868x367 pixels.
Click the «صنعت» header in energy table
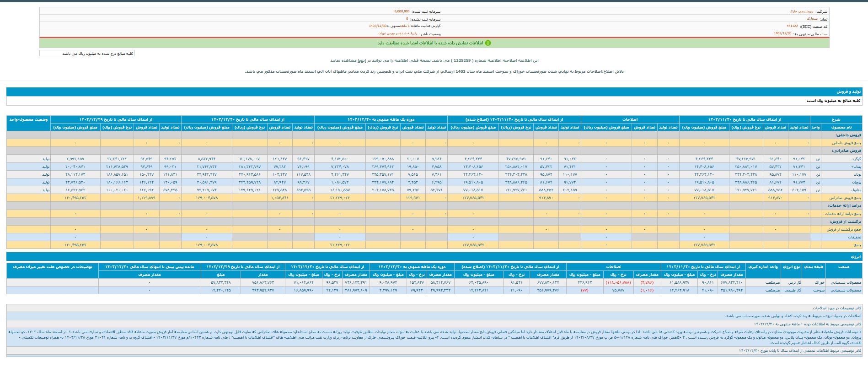843,266
